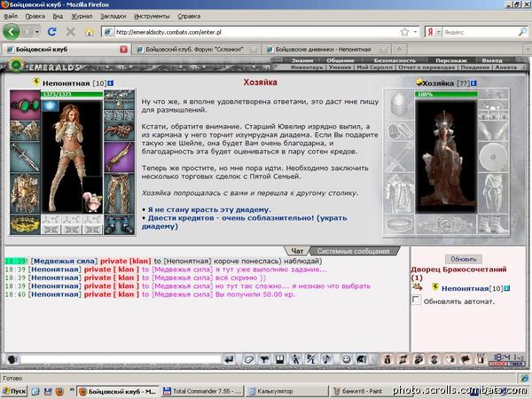Select the Чат tab
The height and width of the screenshot is (399, 532).
[297, 251]
